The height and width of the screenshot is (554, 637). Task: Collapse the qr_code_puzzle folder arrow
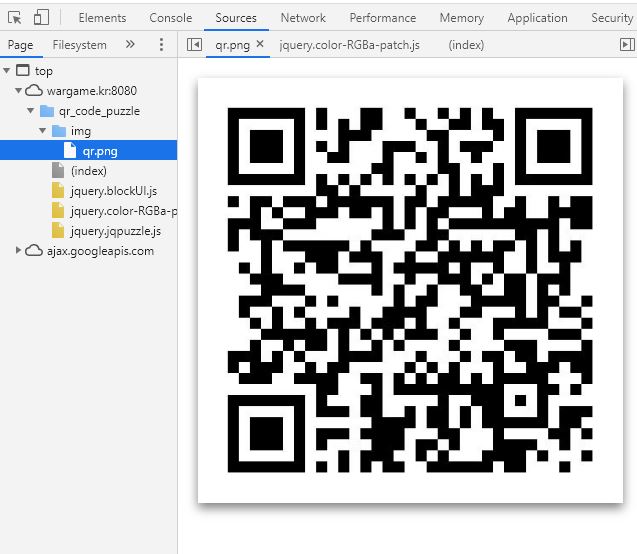click(x=30, y=110)
